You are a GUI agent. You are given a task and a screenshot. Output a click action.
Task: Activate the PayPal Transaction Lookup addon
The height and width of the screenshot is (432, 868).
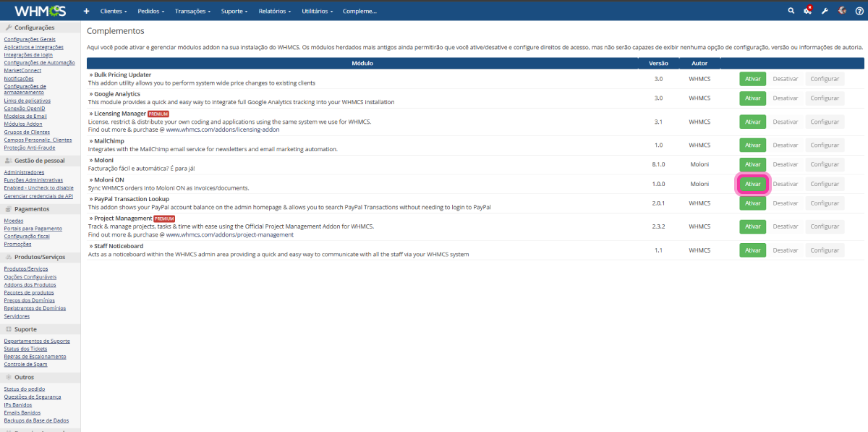coord(752,203)
